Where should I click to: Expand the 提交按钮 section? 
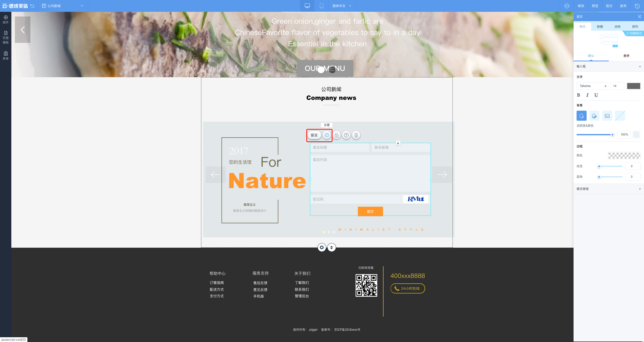[609, 189]
